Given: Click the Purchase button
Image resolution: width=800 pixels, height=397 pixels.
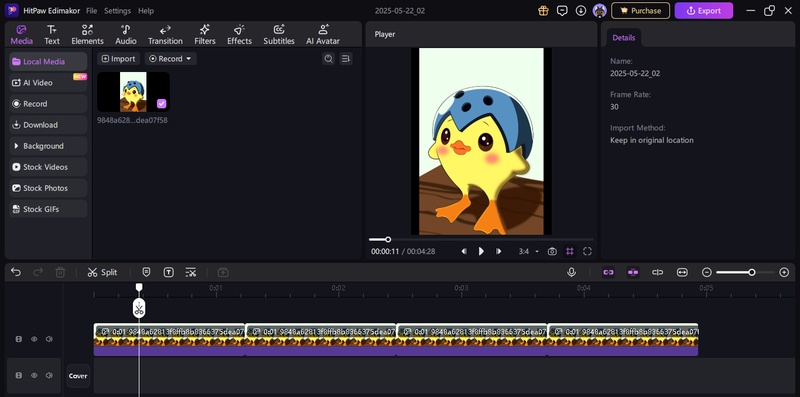Looking at the screenshot, I should (x=640, y=11).
